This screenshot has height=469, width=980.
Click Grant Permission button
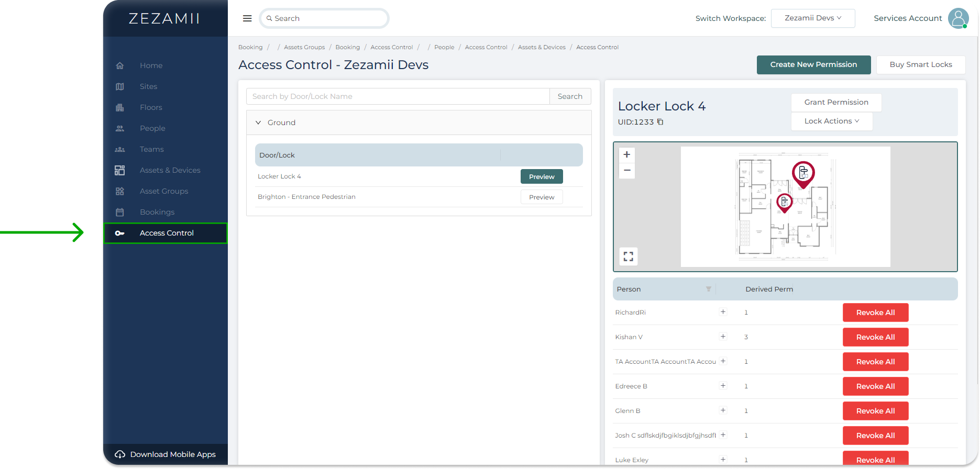point(836,103)
